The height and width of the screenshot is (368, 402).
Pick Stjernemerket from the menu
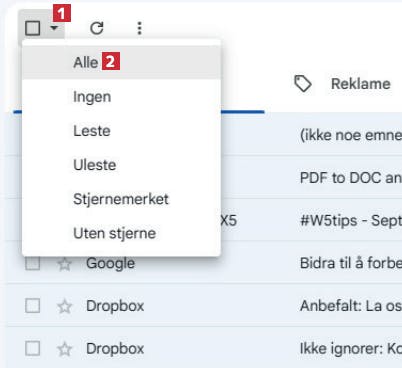tap(121, 199)
